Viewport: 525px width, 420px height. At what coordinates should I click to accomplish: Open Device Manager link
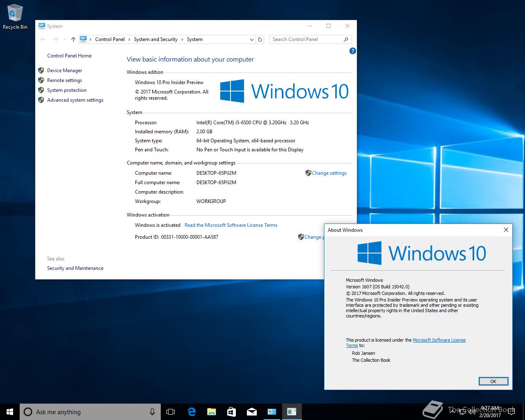point(64,71)
